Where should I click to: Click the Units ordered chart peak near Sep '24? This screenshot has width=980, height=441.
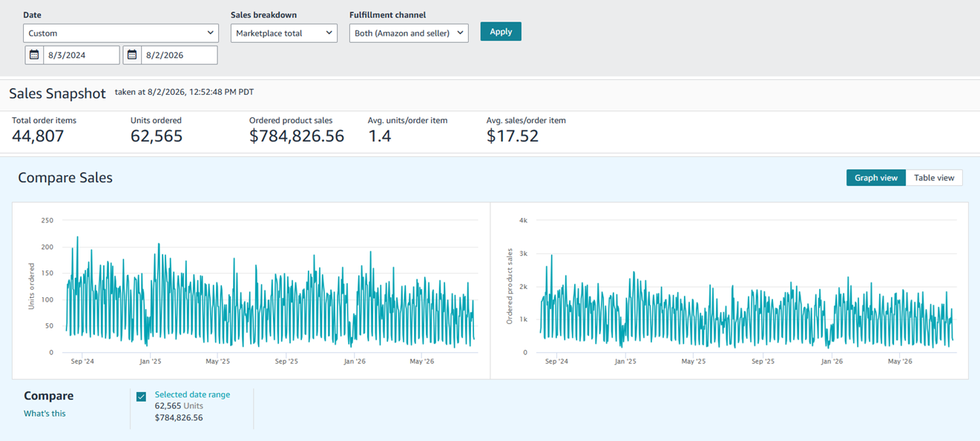pos(78,238)
